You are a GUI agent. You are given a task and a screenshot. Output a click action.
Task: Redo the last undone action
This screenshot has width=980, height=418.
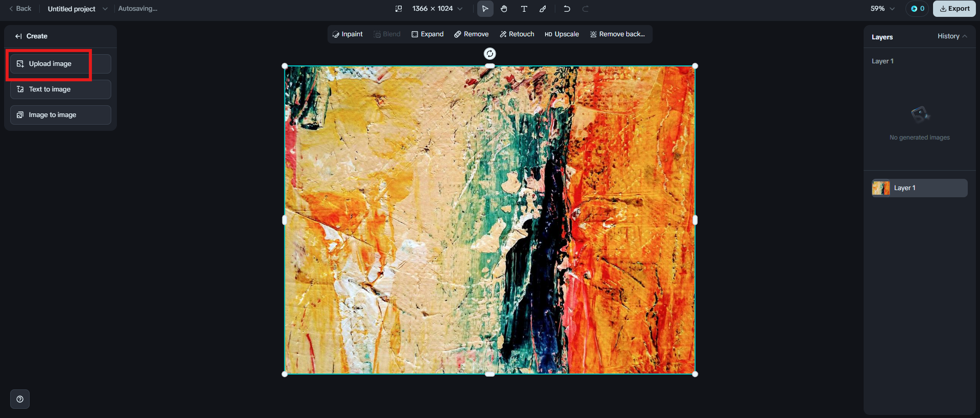tap(585, 9)
